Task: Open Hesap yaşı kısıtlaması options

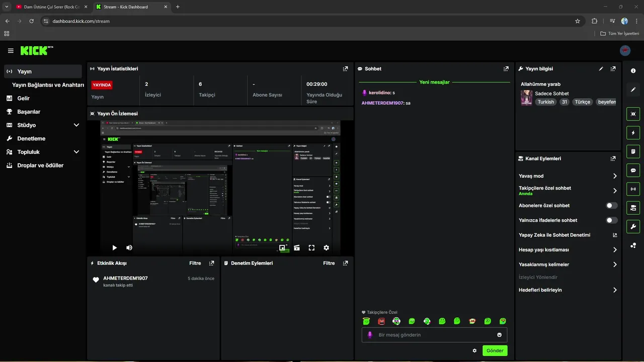Action: (x=568, y=249)
